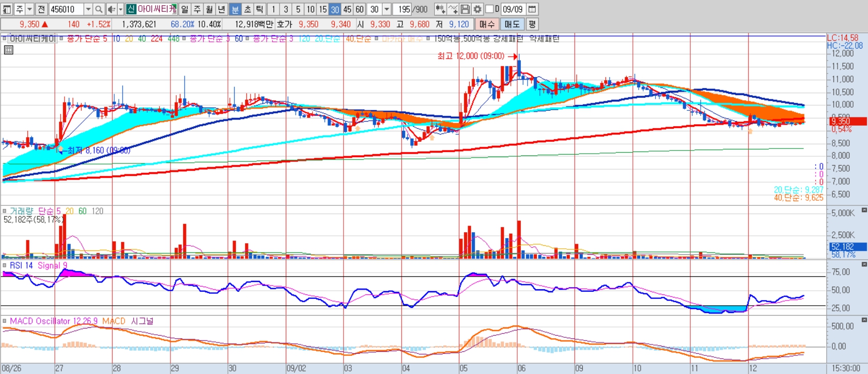Toggle the D date checkbox
The height and width of the screenshot is (374, 868).
(489, 9)
